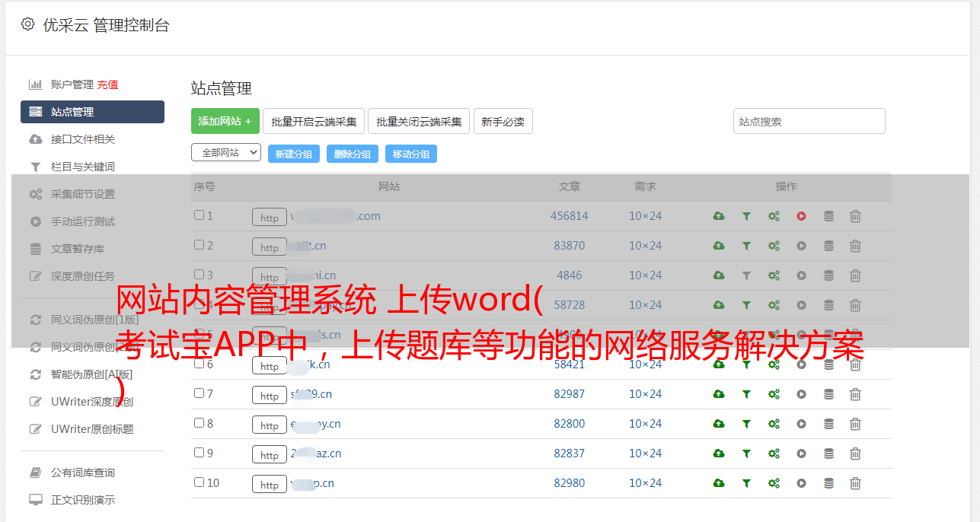980x522 pixels.
Task: Tick the checkbox for site row 1
Action: 199,215
